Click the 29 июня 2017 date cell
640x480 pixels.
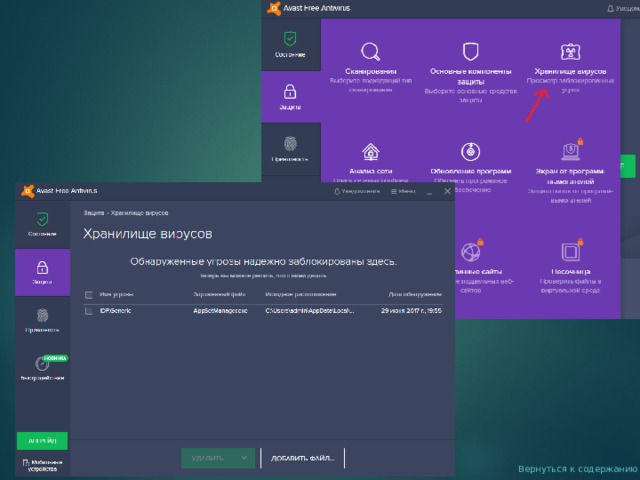(x=411, y=311)
